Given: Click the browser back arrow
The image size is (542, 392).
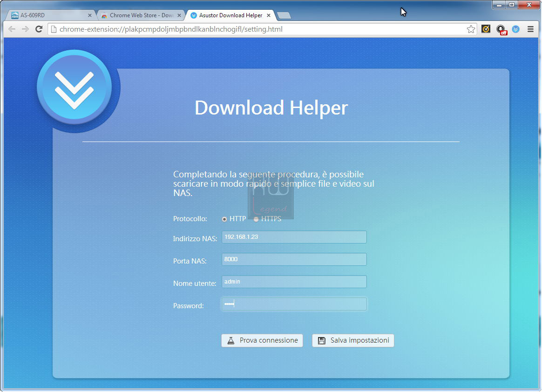Looking at the screenshot, I should click(12, 29).
